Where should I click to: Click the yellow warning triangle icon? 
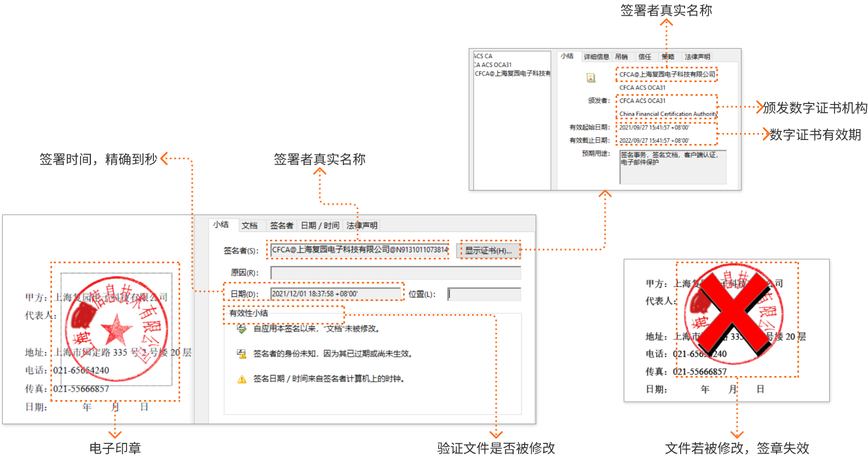[242, 379]
